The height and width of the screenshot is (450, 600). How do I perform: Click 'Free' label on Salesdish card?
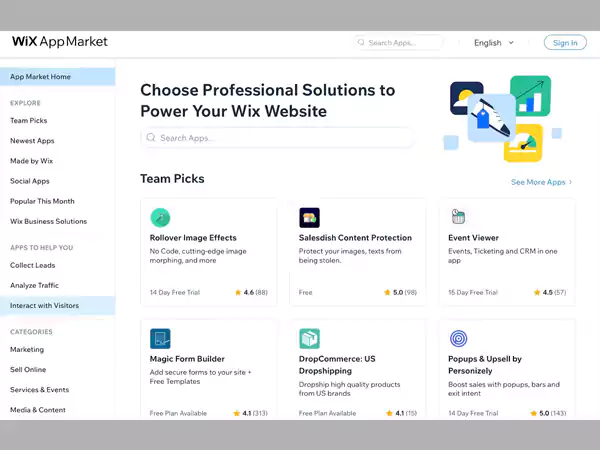(305, 292)
